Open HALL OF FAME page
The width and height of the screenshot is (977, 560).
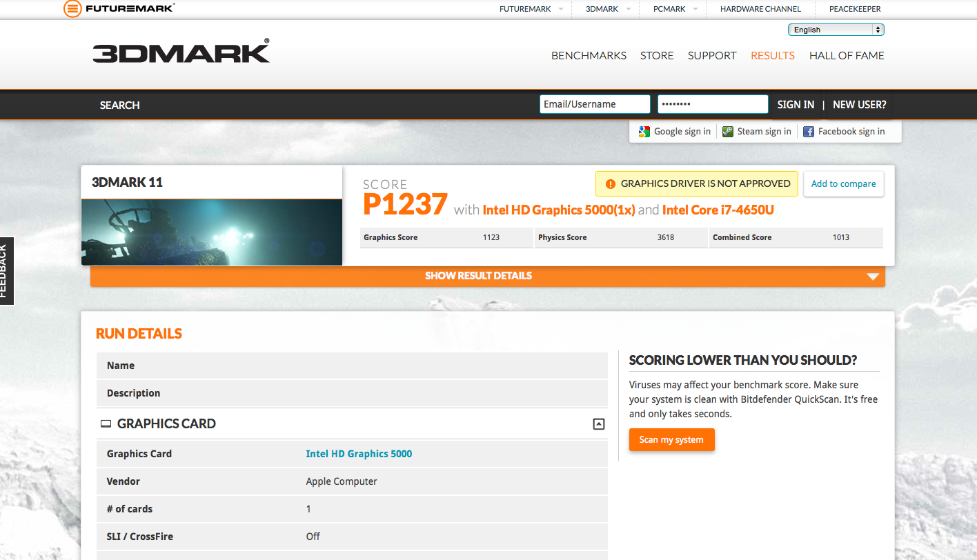point(847,56)
